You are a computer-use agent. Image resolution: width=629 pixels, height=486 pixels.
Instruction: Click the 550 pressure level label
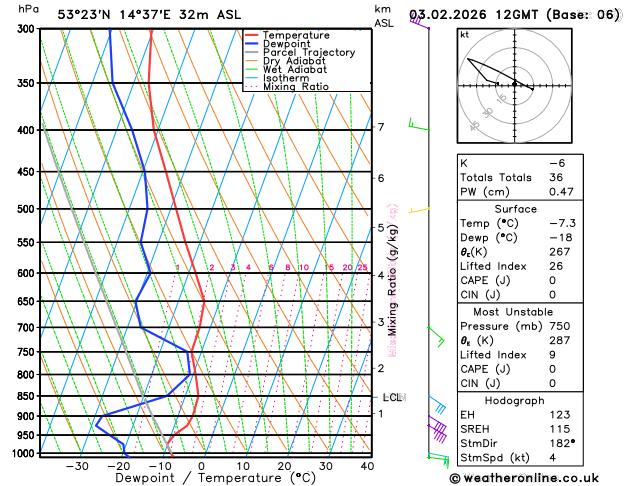pos(28,243)
